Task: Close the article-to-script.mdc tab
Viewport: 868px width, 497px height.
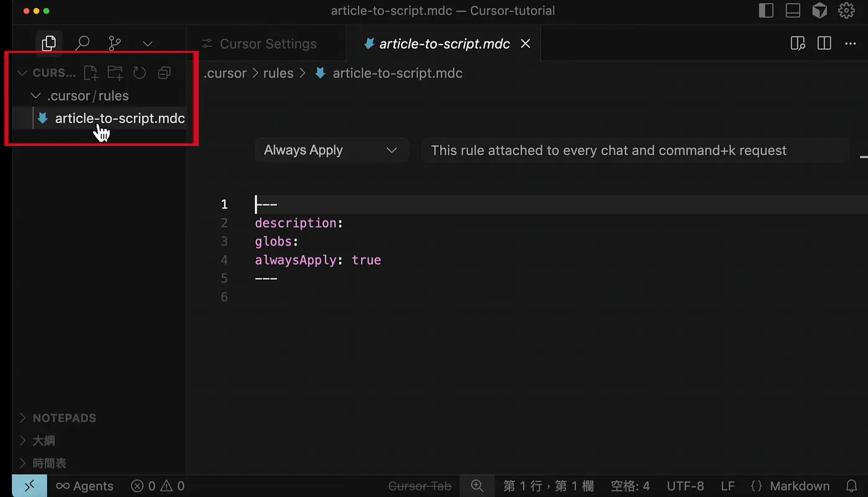Action: (x=525, y=44)
